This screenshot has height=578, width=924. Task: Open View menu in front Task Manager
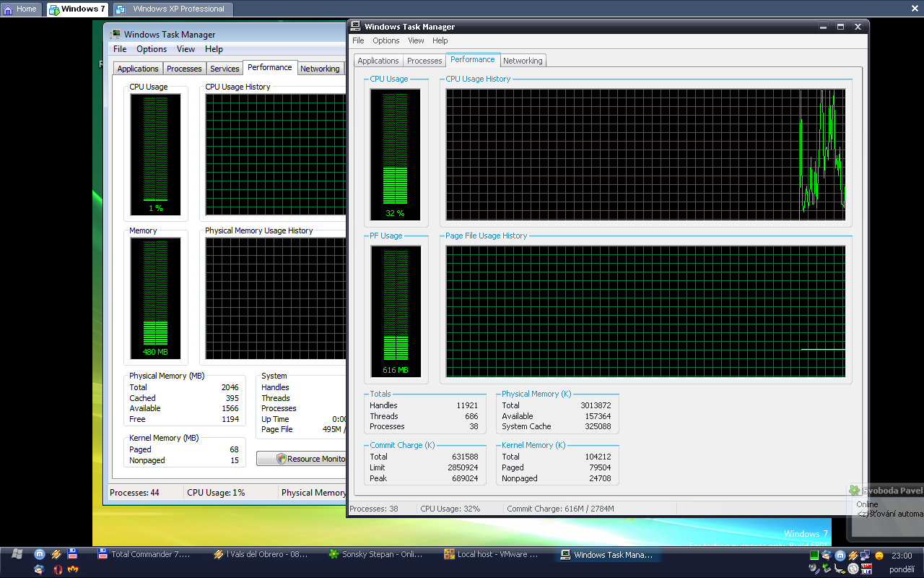tap(416, 40)
